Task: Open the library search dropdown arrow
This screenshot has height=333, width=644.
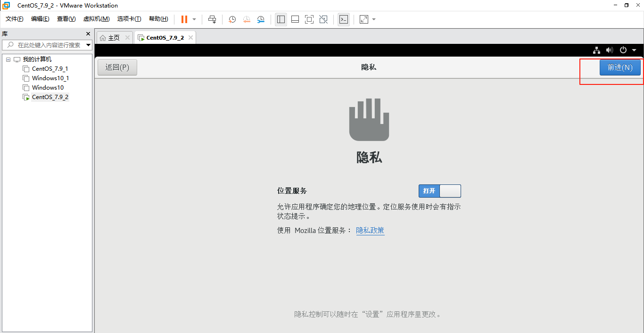Action: pyautogui.click(x=89, y=45)
